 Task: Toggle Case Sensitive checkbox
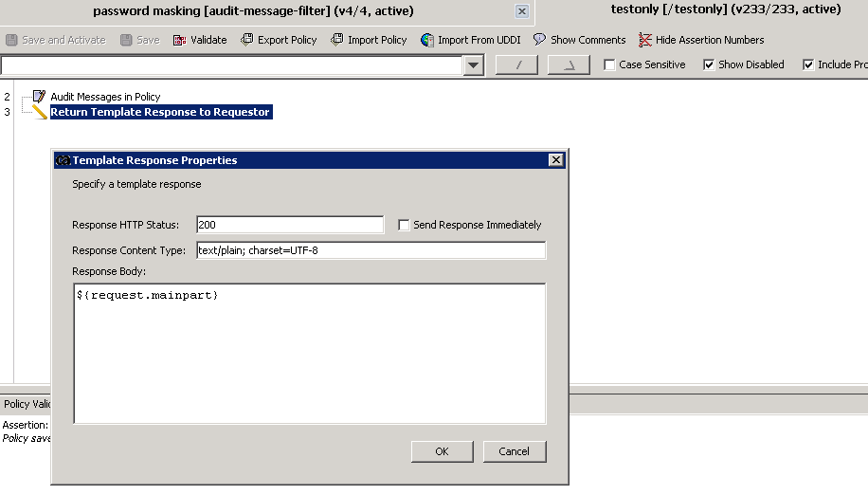click(609, 64)
